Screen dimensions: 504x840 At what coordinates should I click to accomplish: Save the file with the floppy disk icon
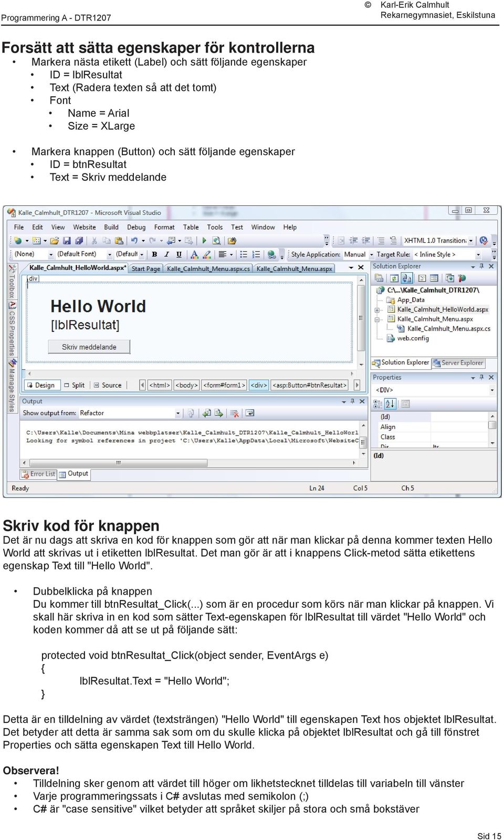pyautogui.click(x=67, y=241)
